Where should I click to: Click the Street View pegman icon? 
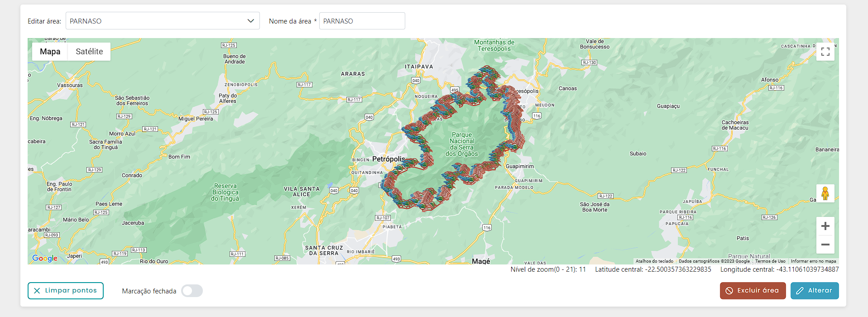click(x=825, y=193)
